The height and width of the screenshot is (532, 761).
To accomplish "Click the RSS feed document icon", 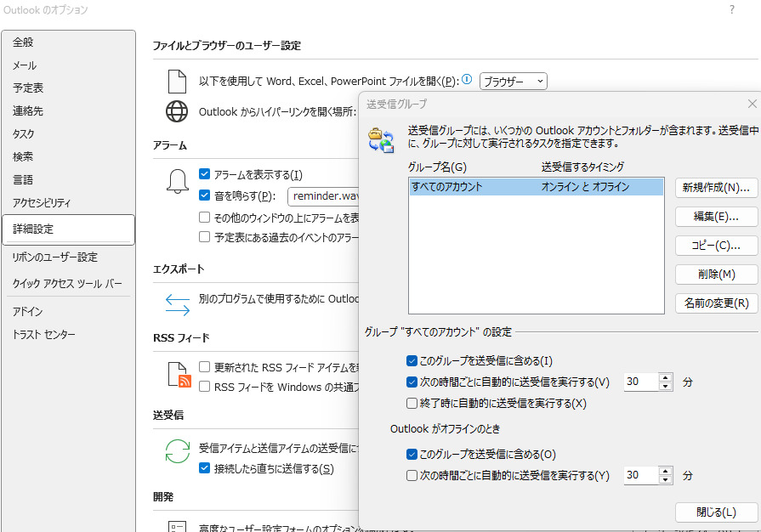I will pyautogui.click(x=177, y=375).
